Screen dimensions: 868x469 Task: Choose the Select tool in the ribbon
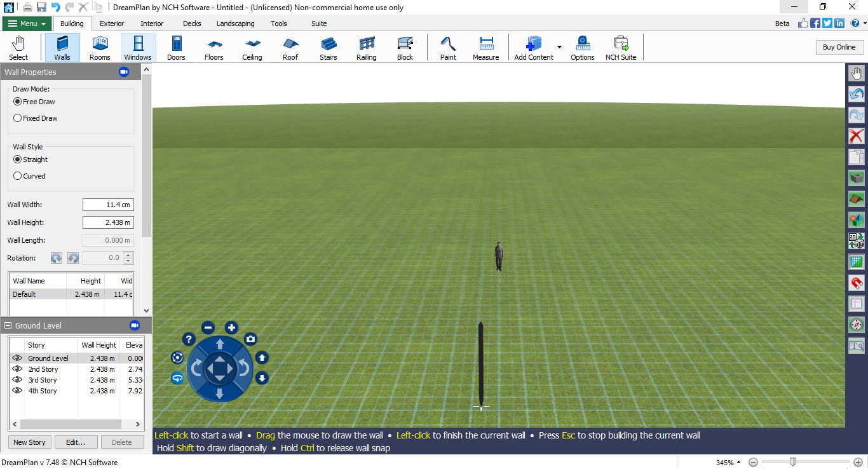[18, 48]
